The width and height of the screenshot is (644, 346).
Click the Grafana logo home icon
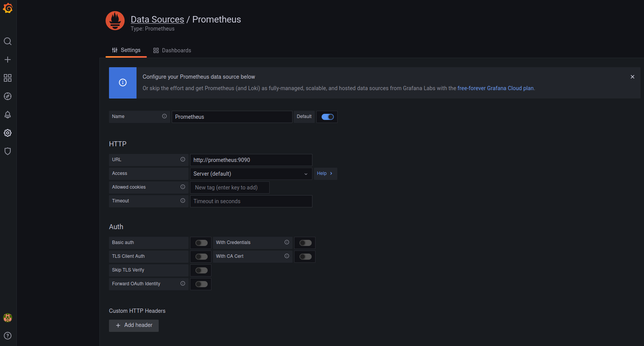pyautogui.click(x=8, y=8)
